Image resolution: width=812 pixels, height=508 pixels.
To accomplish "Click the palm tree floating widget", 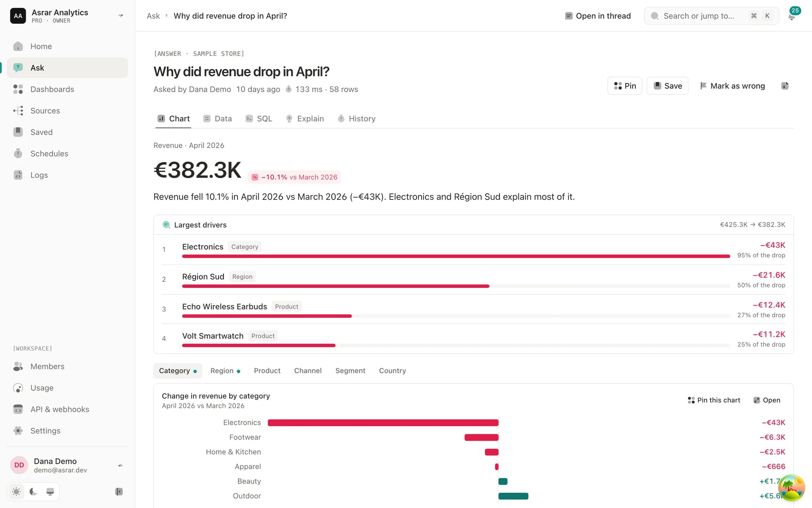I will click(x=791, y=488).
